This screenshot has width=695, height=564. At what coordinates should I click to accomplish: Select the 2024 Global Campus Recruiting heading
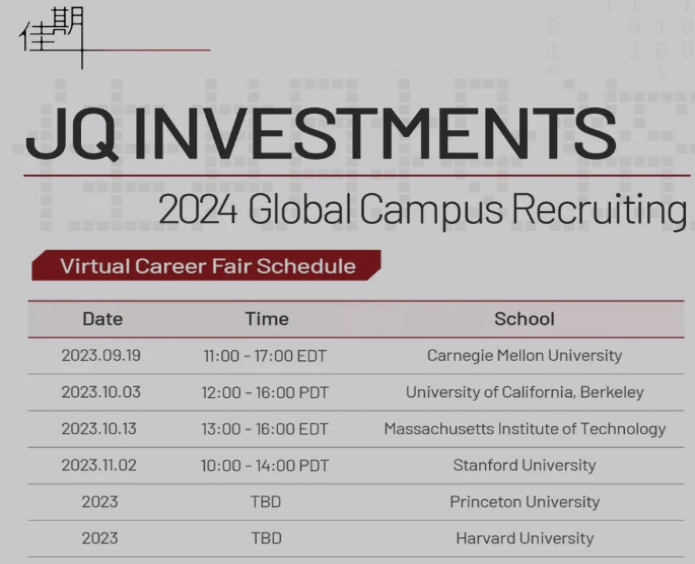pyautogui.click(x=422, y=211)
